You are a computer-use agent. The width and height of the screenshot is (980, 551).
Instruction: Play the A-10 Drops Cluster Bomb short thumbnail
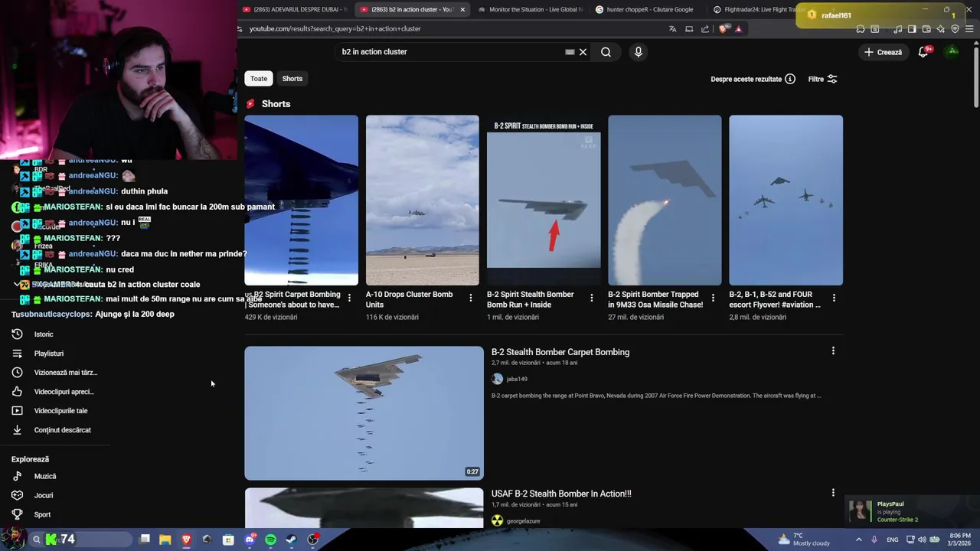point(423,200)
